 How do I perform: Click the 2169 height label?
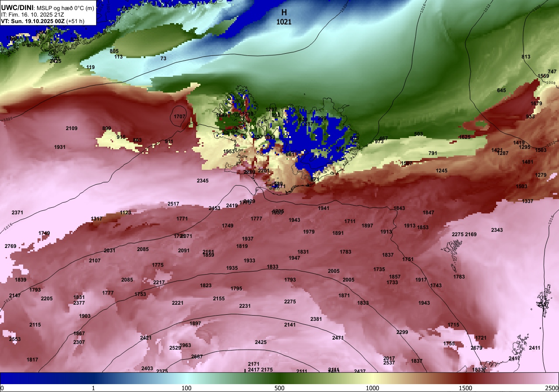point(471,234)
